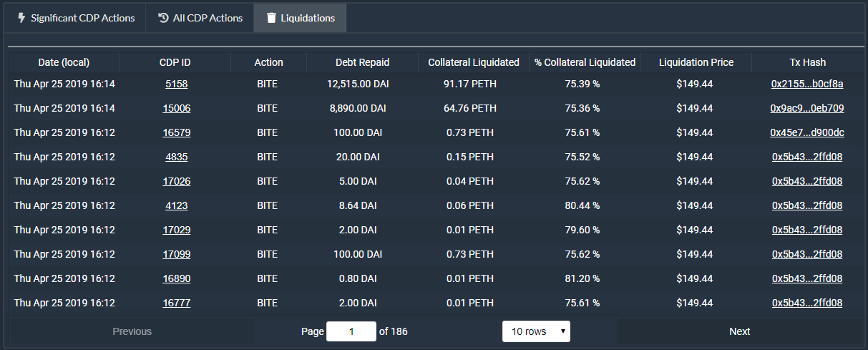Screen dimensions: 868x350
Task: Select the Liquidations tab
Action: 300,18
